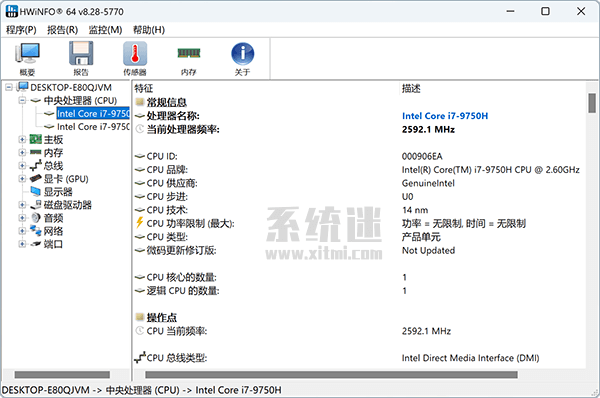Expand the 磁盘驱动器 tree node

click(x=22, y=205)
